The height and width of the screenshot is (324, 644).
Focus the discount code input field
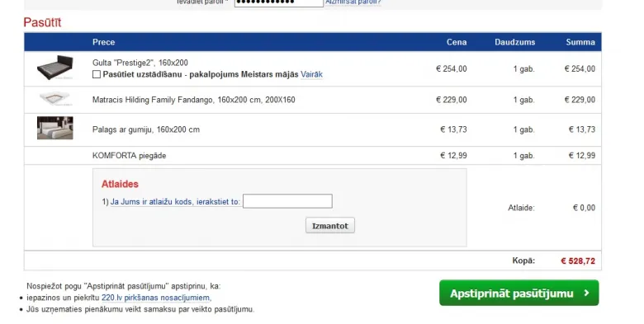click(287, 201)
